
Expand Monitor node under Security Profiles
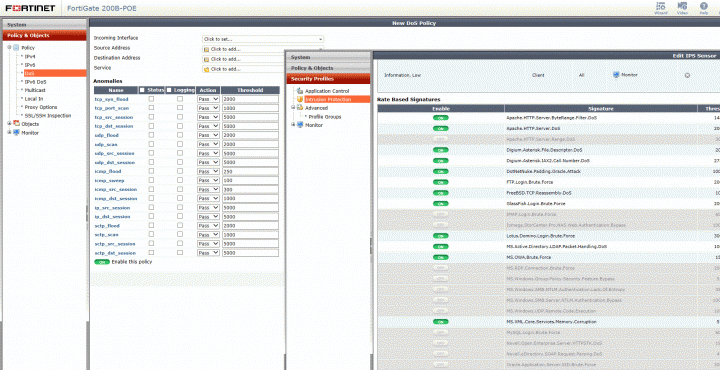click(x=293, y=125)
